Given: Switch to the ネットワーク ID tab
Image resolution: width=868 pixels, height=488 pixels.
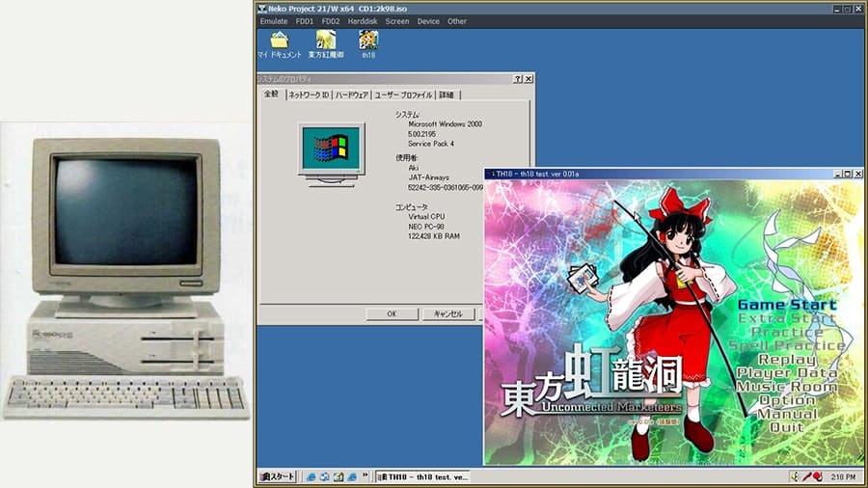Looking at the screenshot, I should (x=308, y=95).
